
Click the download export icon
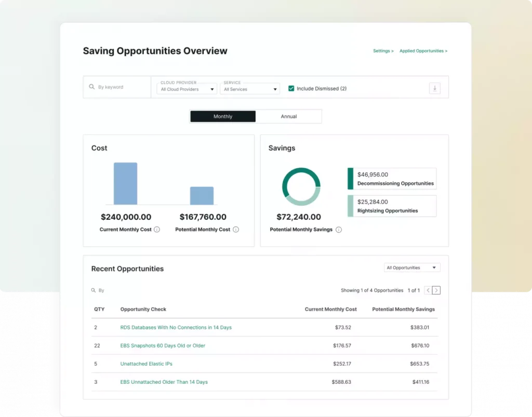(x=435, y=88)
